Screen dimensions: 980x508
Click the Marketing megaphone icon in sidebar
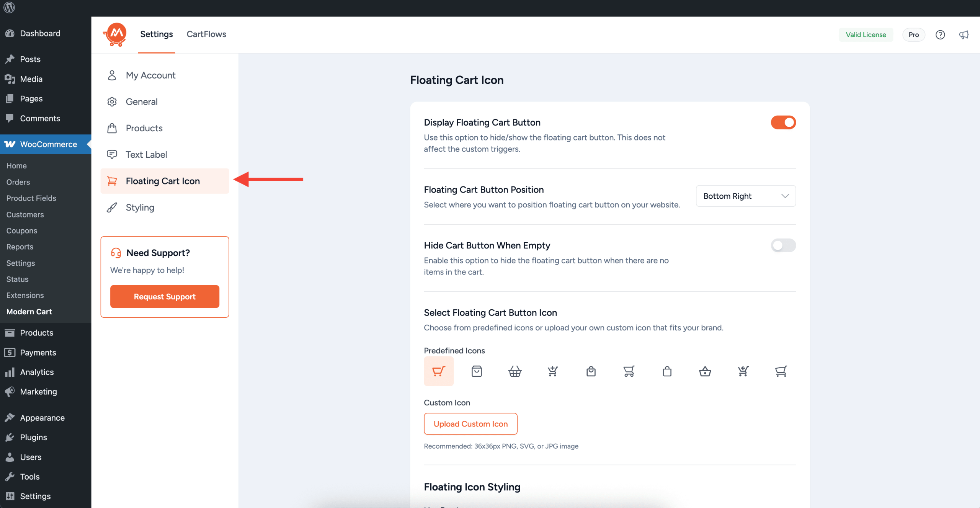[10, 392]
